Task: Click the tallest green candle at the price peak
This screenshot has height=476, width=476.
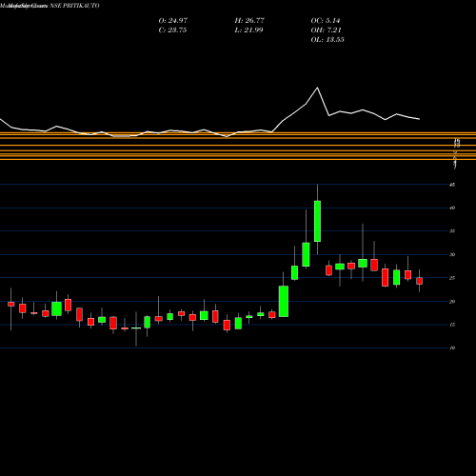Action: coord(317,221)
